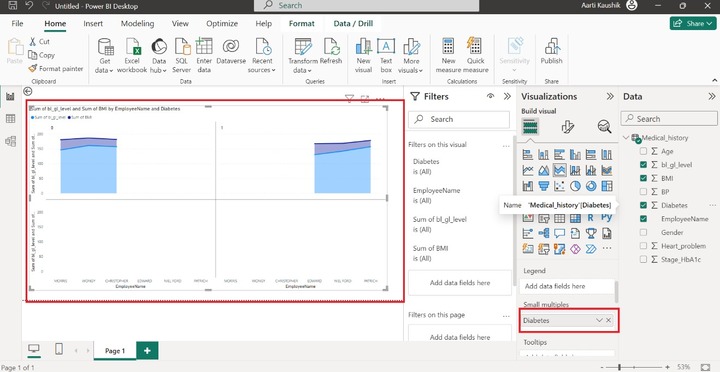
Task: Uncheck the BMI field checkbox
Action: pos(643,178)
